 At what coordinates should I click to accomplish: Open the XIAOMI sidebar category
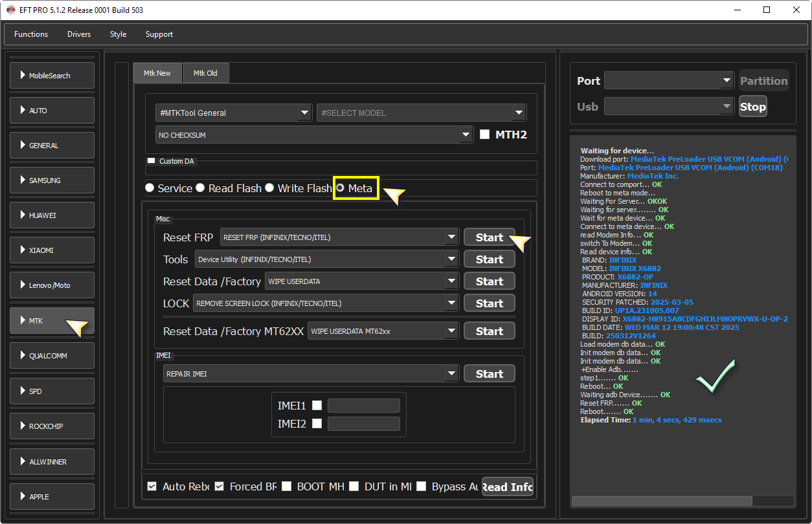(x=52, y=250)
